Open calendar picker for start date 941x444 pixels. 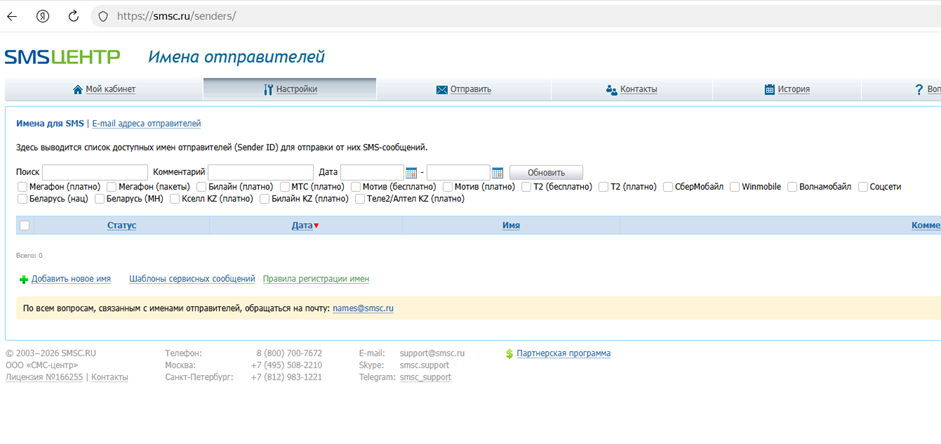tap(411, 173)
